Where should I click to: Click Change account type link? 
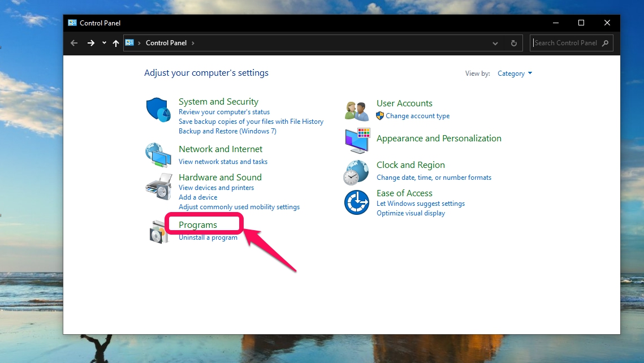[418, 116]
